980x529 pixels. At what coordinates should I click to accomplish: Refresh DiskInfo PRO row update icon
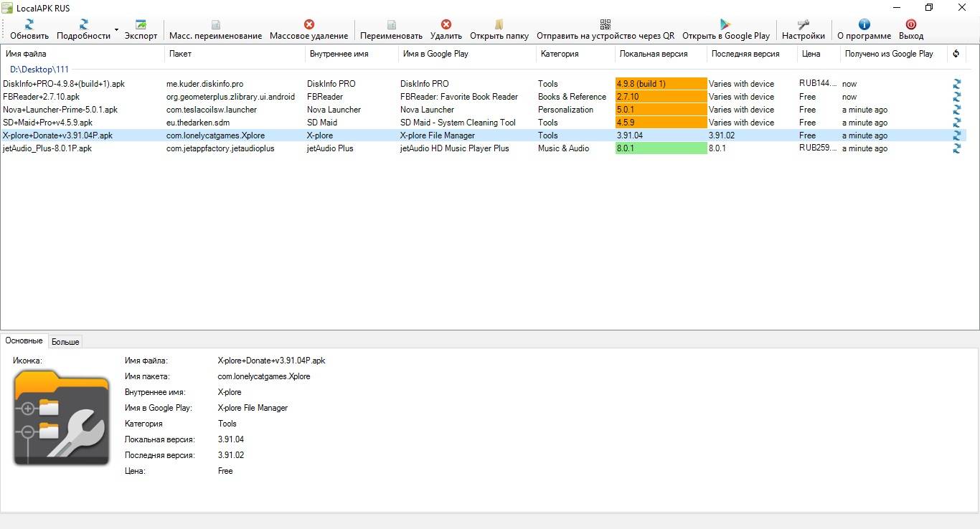tap(957, 84)
